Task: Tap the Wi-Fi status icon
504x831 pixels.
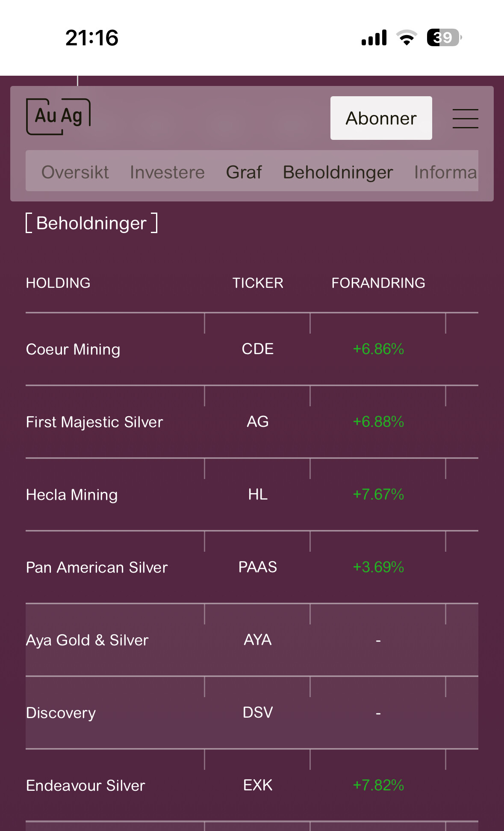Action: click(x=407, y=38)
